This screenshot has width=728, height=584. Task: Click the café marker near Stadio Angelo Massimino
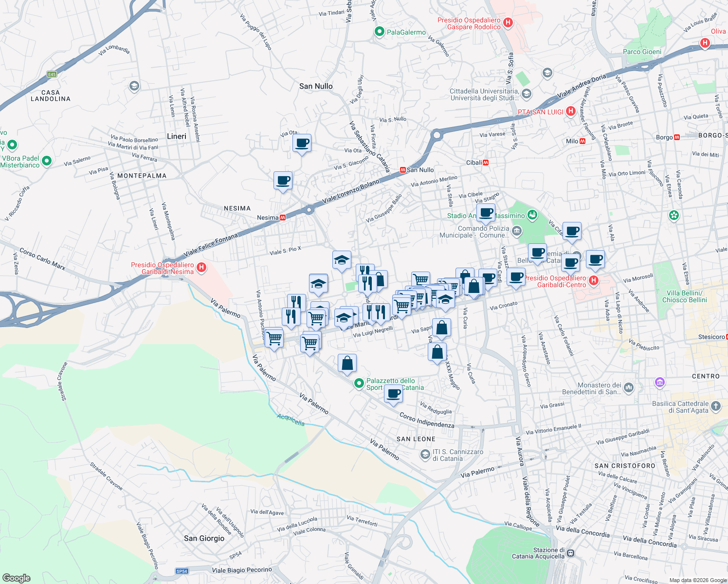coord(486,213)
